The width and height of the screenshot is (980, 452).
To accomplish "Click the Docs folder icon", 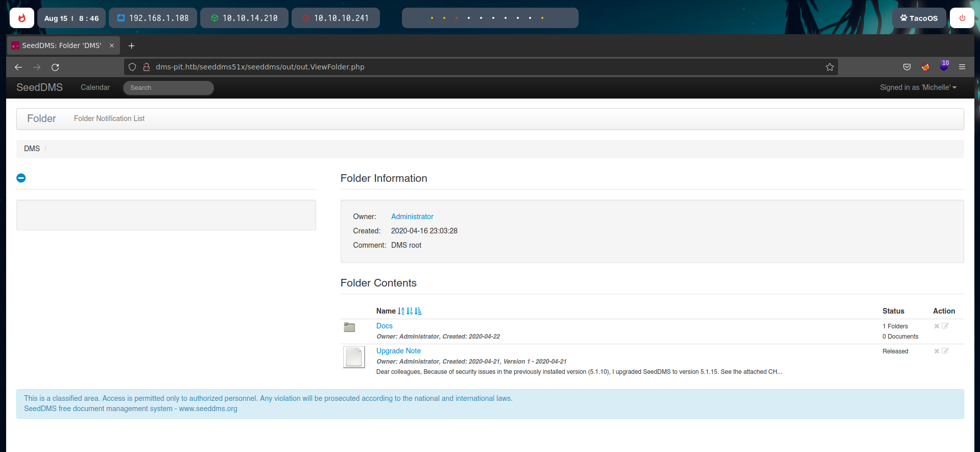I will [349, 327].
